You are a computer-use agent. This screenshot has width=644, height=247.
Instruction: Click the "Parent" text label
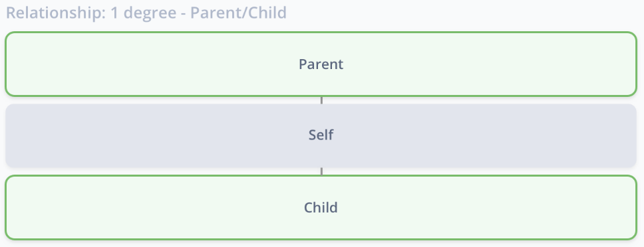321,64
